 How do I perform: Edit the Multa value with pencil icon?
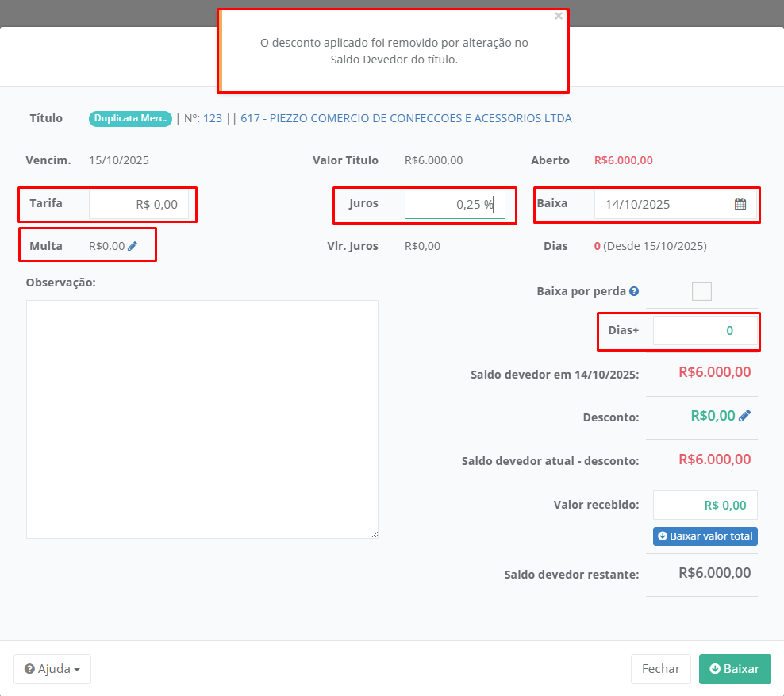(x=133, y=246)
